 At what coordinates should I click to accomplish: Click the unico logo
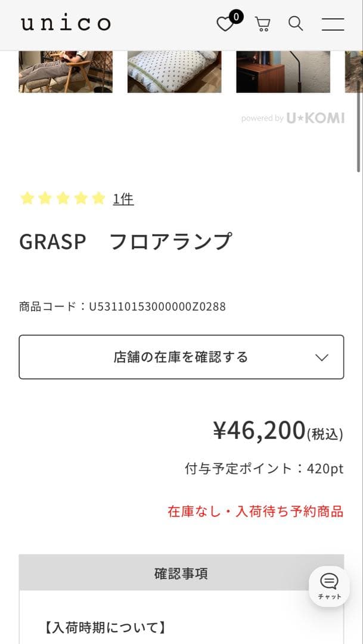(x=65, y=23)
